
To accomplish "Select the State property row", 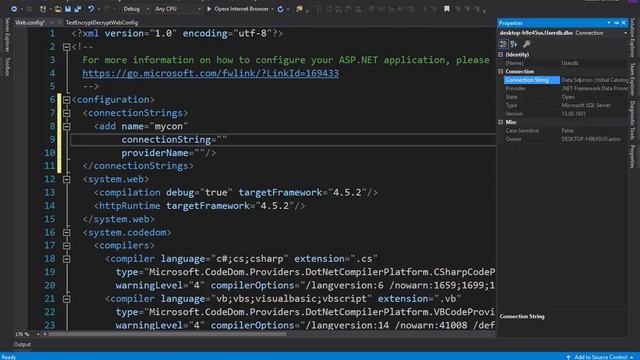I will pyautogui.click(x=566, y=97).
